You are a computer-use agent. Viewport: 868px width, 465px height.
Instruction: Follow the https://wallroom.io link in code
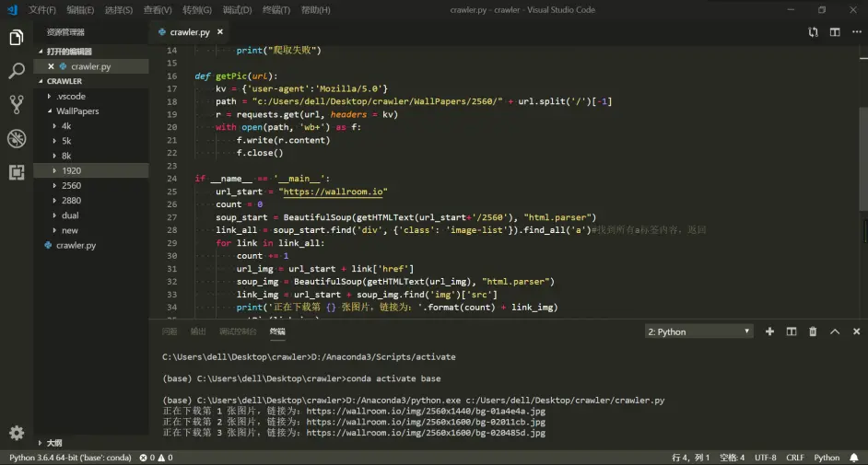pos(333,192)
